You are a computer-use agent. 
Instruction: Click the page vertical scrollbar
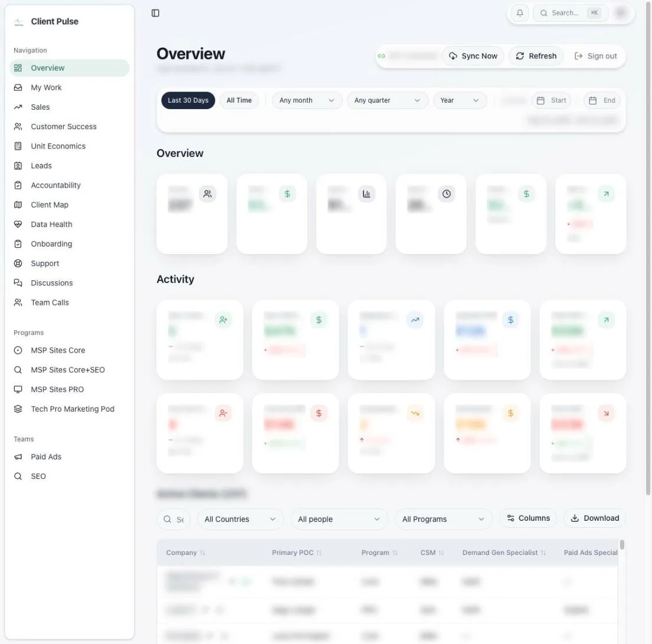click(648, 249)
